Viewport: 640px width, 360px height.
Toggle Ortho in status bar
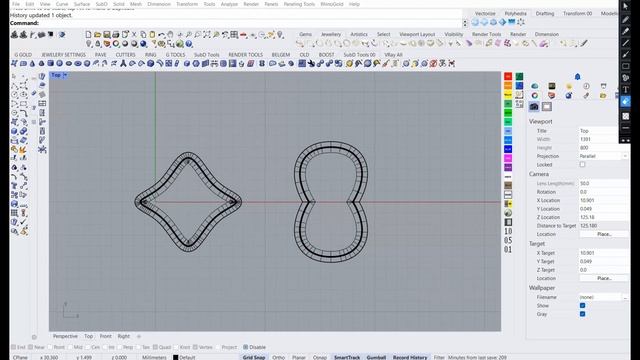coord(278,357)
